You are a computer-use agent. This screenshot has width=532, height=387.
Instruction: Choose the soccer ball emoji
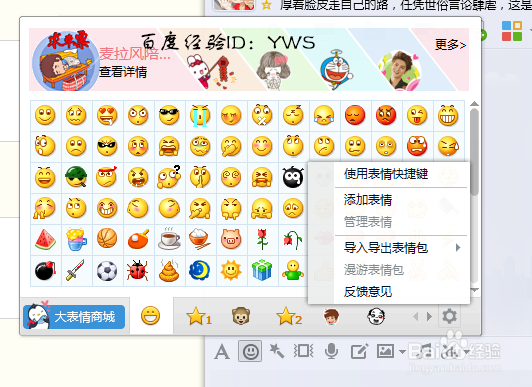107,271
